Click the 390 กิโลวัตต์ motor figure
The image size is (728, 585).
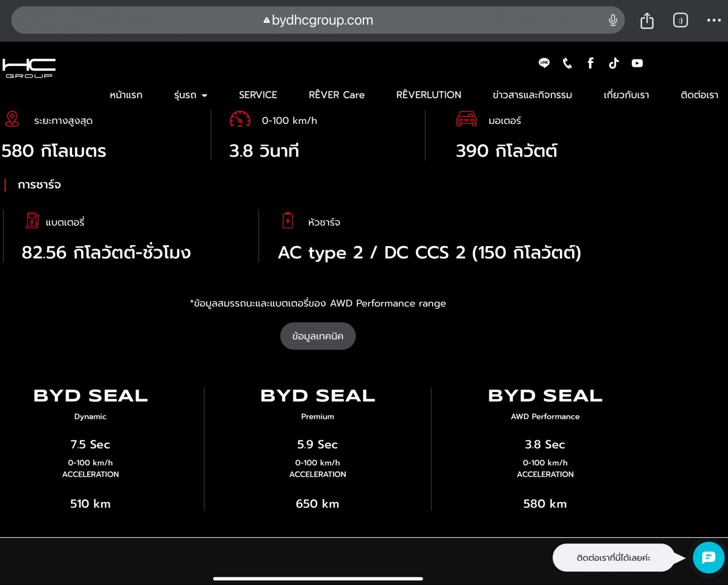point(507,151)
